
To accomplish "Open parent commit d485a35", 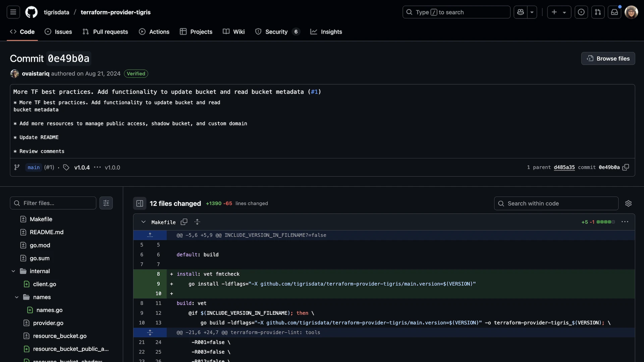I will 564,167.
